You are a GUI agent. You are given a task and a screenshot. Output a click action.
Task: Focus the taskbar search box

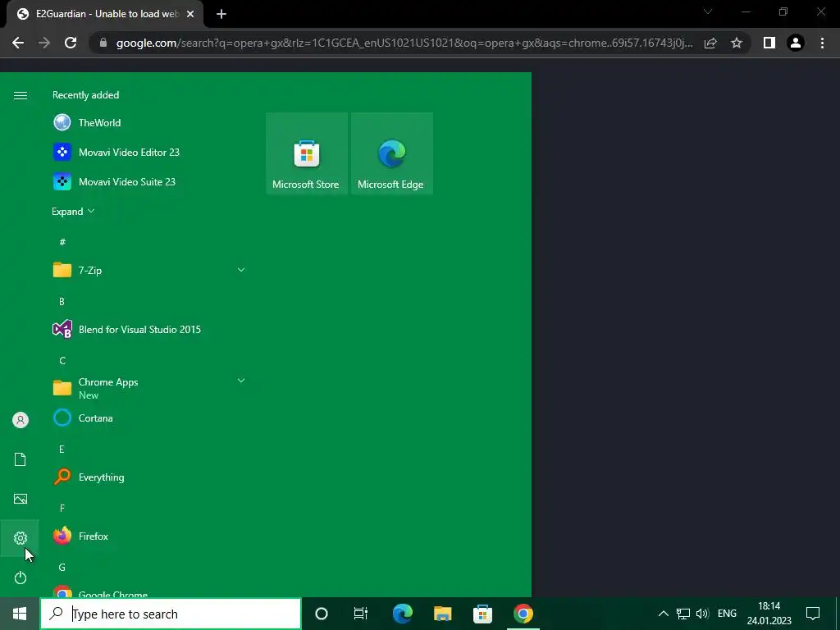[171, 614]
